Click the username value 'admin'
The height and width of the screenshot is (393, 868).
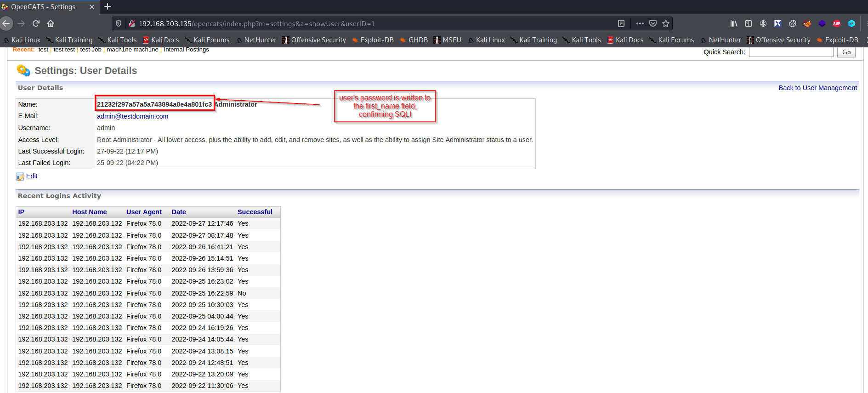coord(106,128)
